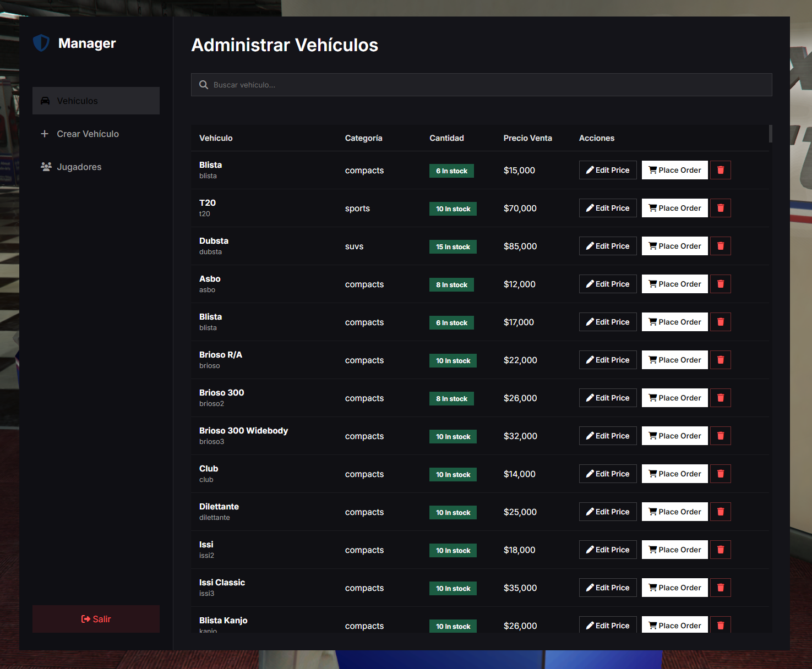Open the Jugadores sidebar section

pyautogui.click(x=96, y=167)
